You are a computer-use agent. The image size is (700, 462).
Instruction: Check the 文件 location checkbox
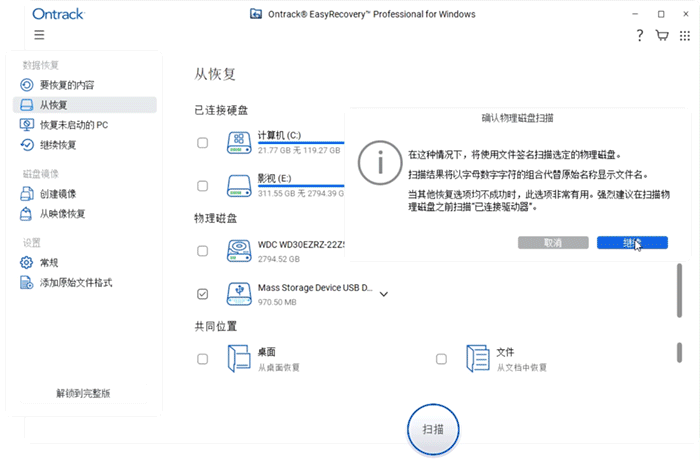[442, 359]
